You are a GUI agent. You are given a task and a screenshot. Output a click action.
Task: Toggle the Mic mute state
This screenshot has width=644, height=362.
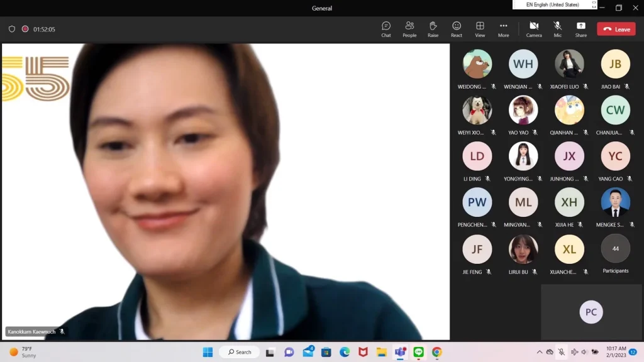(x=557, y=29)
